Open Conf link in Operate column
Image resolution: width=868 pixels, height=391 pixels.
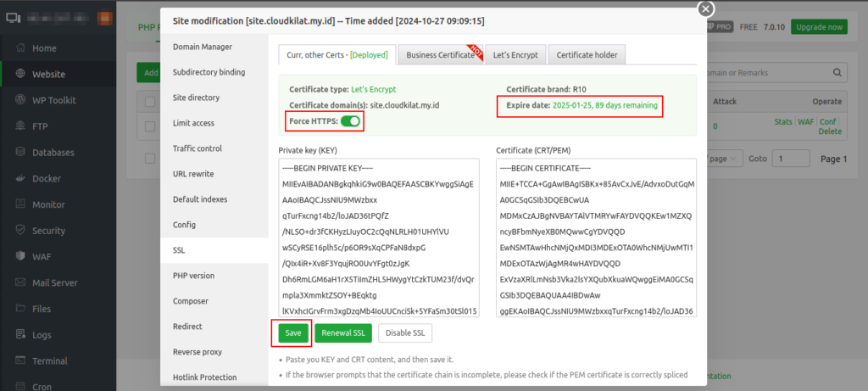828,122
